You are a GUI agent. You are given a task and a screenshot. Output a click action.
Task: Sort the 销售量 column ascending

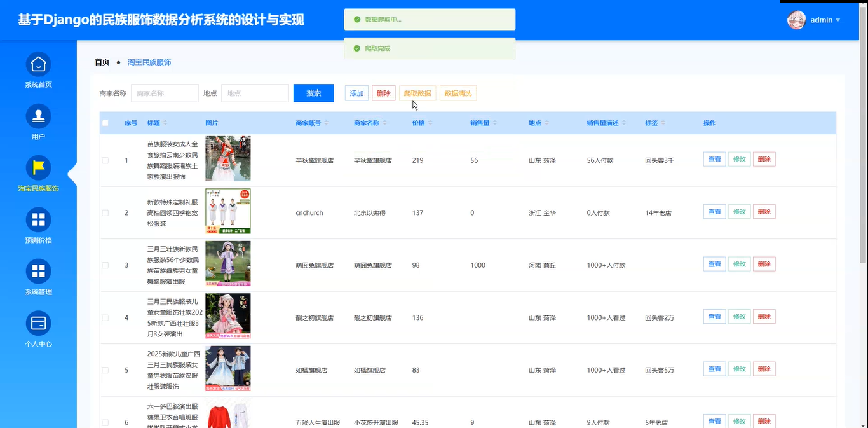(x=494, y=120)
